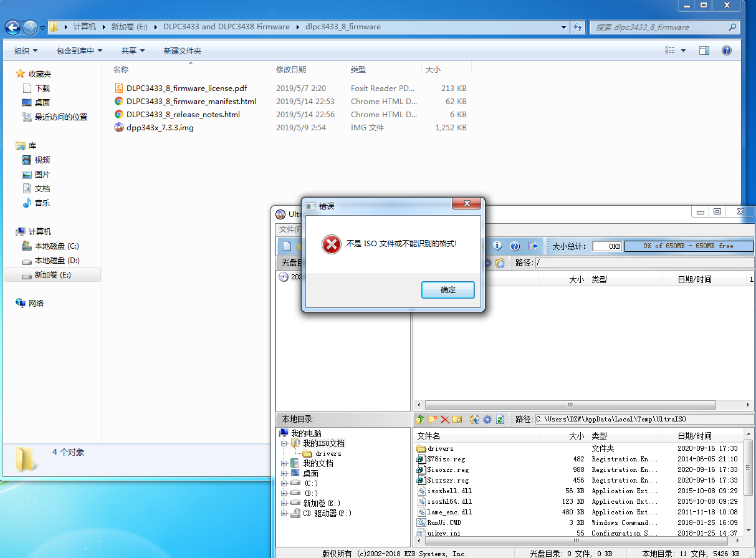This screenshot has height=558, width=756.
Task: Click the UltraISO exit door icon
Action: pyautogui.click(x=532, y=246)
